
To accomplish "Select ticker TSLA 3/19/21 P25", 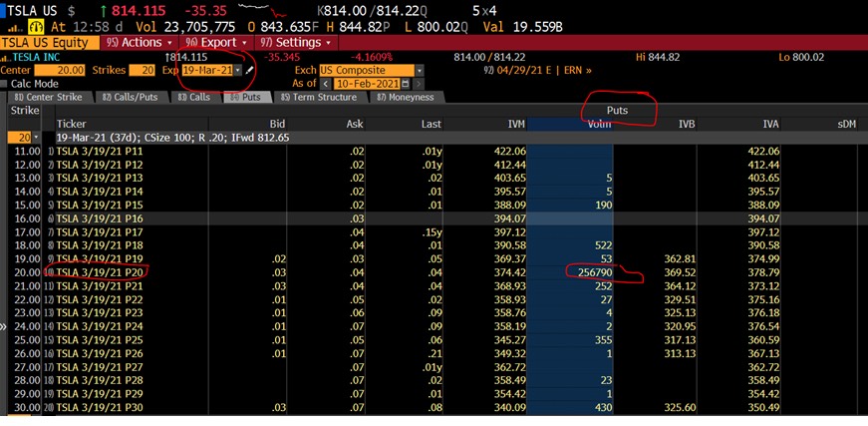I will pyautogui.click(x=101, y=340).
